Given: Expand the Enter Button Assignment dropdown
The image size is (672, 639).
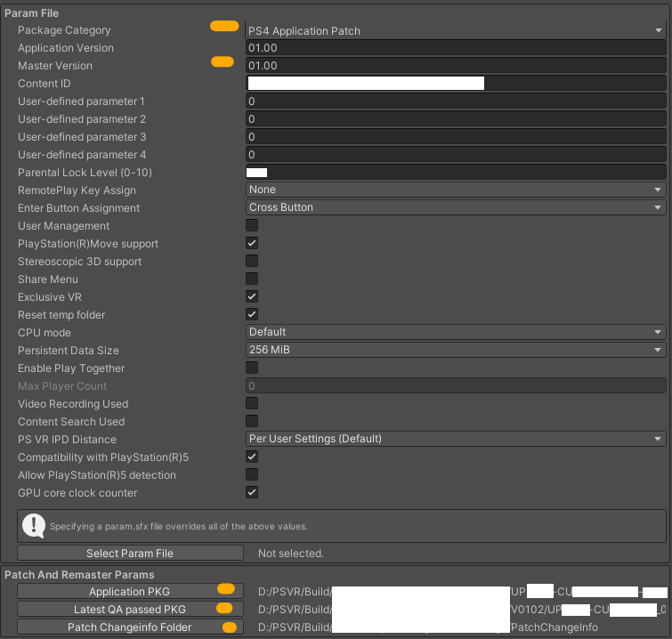Looking at the screenshot, I should [x=455, y=208].
